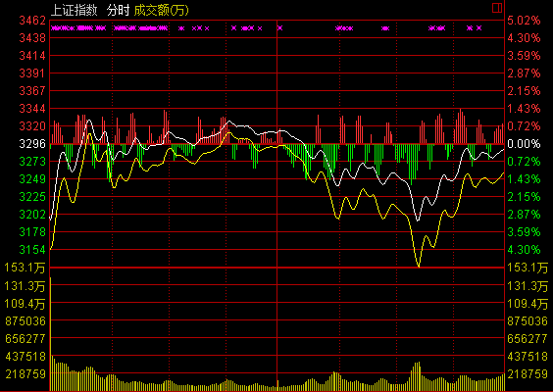Click the lowest trough of the yellow line
Viewport: 553px width, 392px height.
[x=419, y=267]
